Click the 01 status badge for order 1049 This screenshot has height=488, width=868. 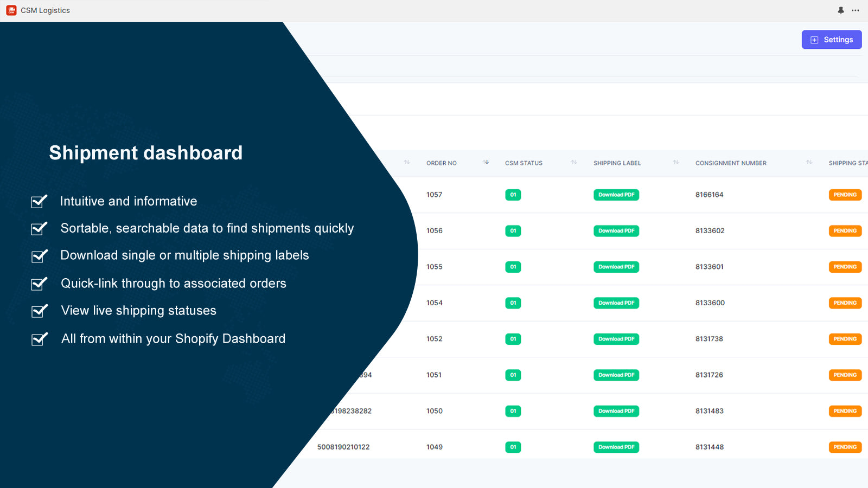[x=513, y=447]
